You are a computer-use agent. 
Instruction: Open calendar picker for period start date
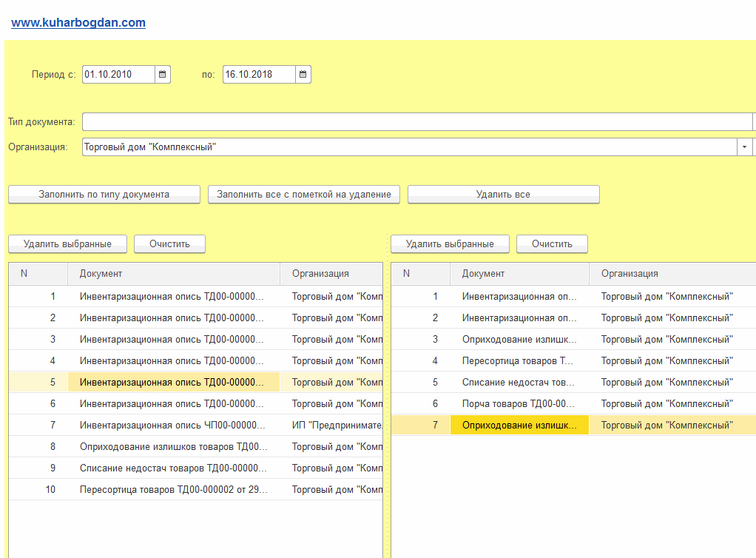[x=163, y=75]
